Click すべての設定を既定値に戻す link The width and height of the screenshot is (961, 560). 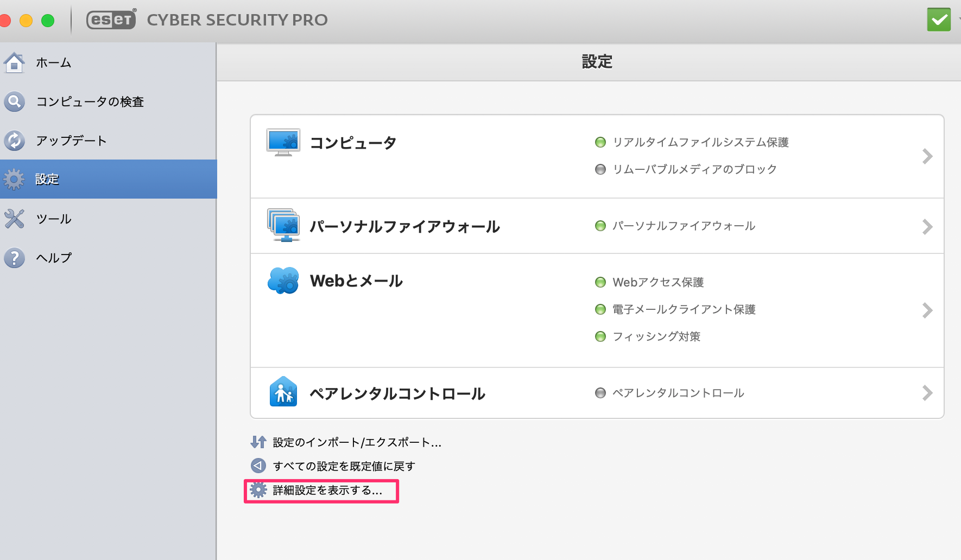344,466
